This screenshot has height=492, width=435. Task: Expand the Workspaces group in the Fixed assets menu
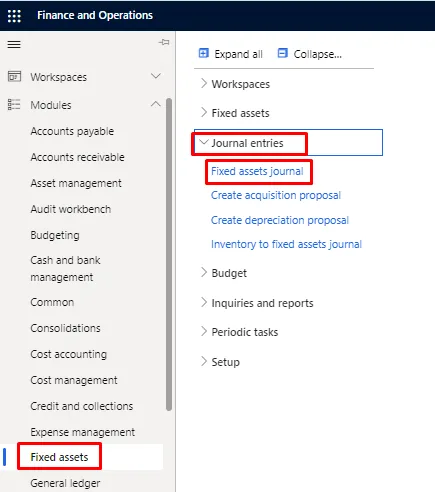(x=204, y=83)
